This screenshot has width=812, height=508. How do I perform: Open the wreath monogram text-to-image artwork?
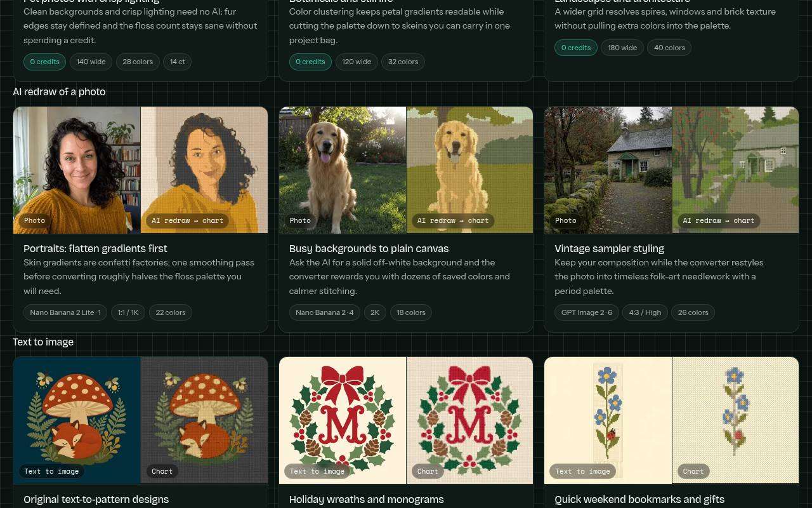343,420
